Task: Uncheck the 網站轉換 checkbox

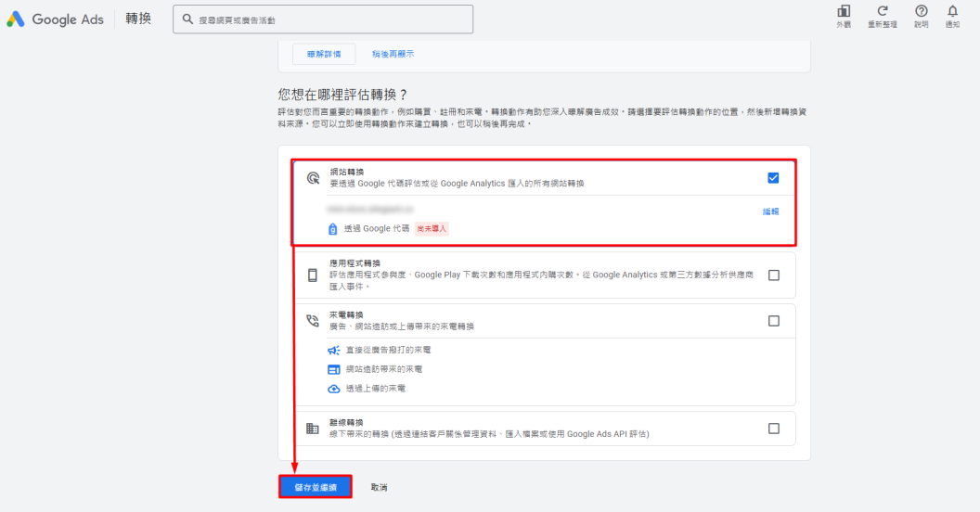Action: [773, 178]
